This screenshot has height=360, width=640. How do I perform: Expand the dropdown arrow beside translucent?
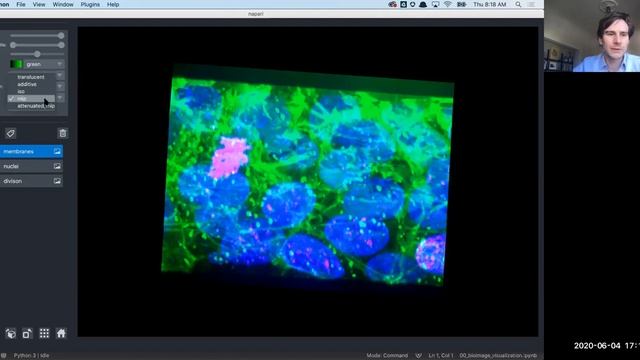pyautogui.click(x=60, y=76)
